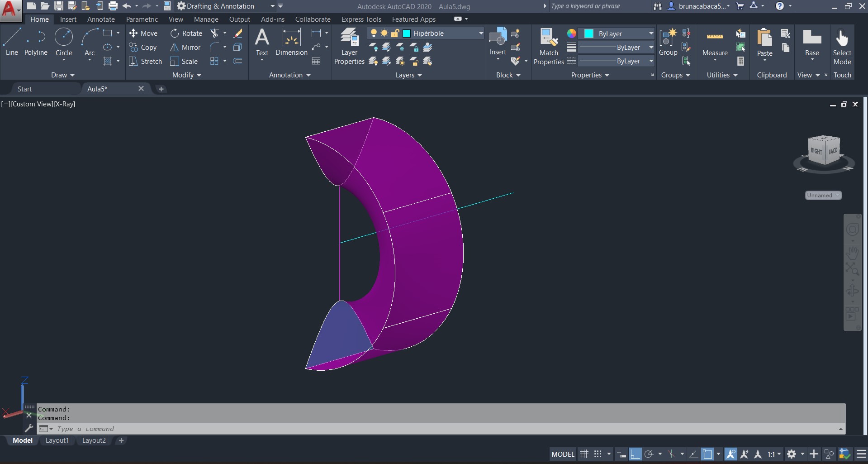Click the Unnamed UCS label
868x464 pixels.
pyautogui.click(x=823, y=195)
